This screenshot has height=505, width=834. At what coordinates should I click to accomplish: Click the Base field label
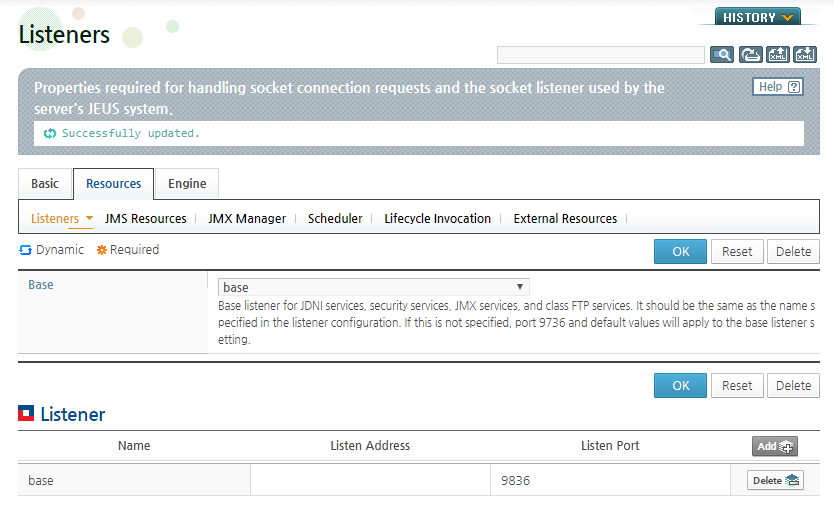point(41,285)
